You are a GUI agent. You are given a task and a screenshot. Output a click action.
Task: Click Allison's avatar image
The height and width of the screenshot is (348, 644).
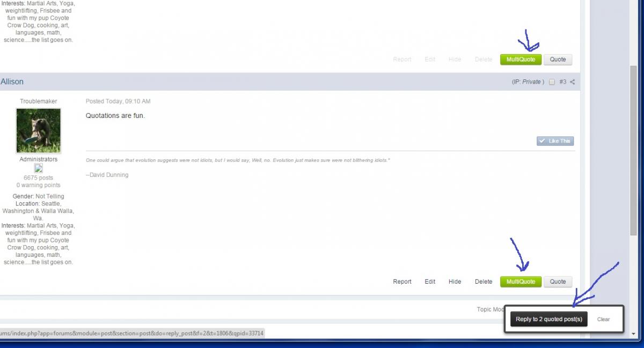pyautogui.click(x=38, y=131)
